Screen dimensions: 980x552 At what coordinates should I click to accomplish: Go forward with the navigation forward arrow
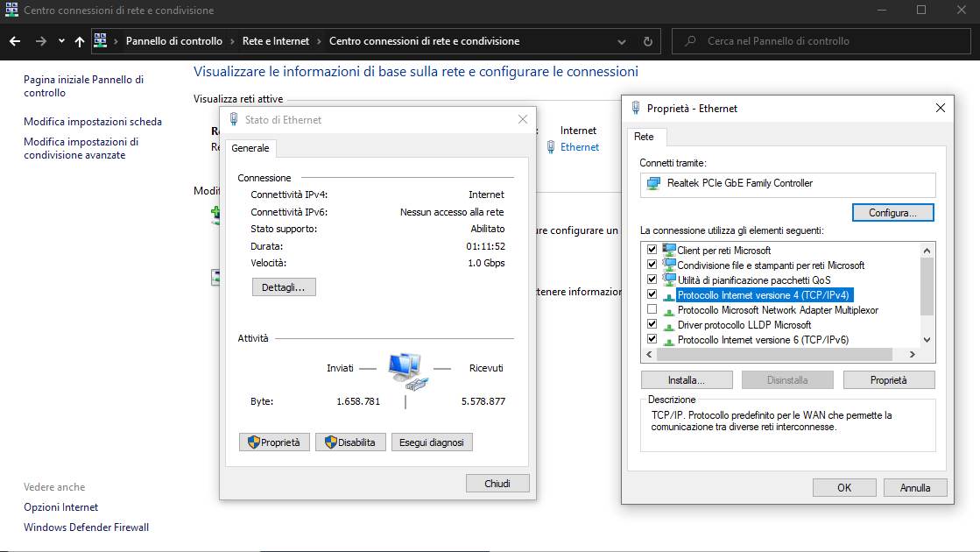40,41
